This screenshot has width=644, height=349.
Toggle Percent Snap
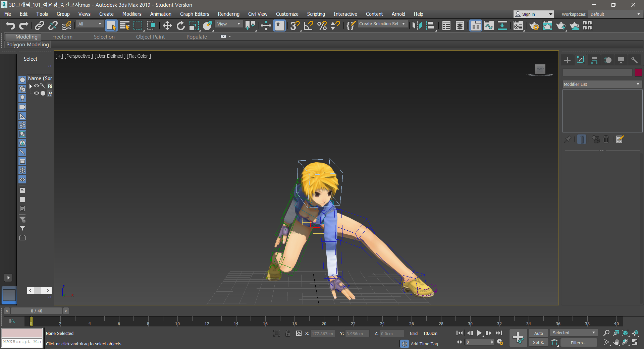coord(322,26)
